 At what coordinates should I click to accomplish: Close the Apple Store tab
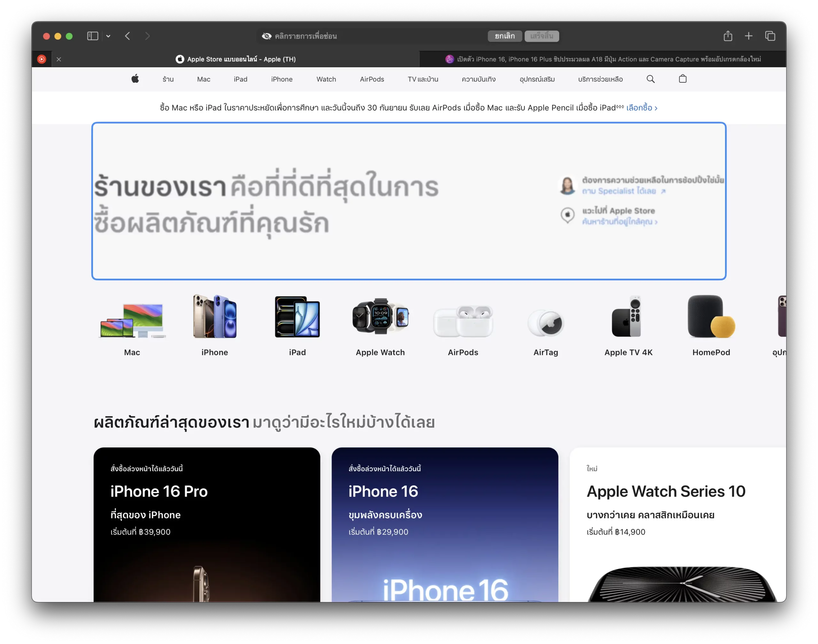click(59, 59)
